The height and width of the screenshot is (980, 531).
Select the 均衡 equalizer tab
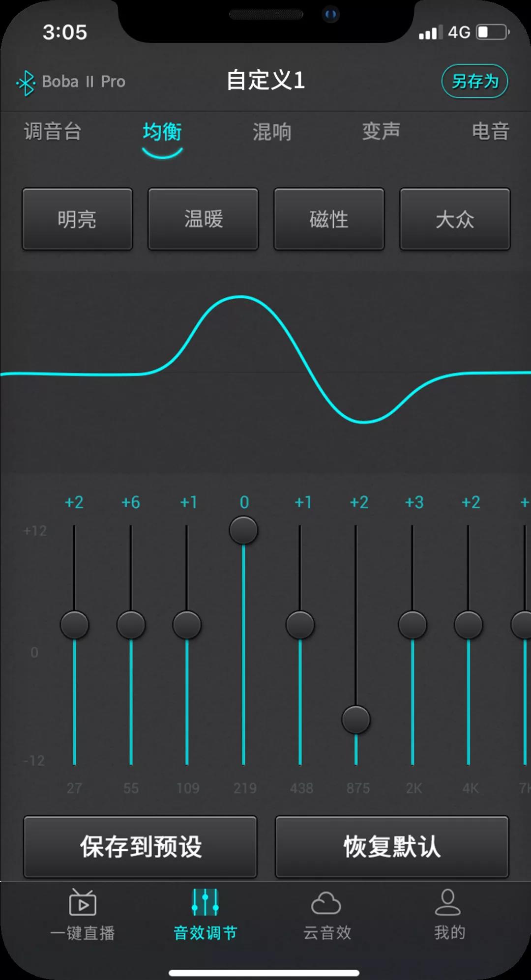[162, 132]
